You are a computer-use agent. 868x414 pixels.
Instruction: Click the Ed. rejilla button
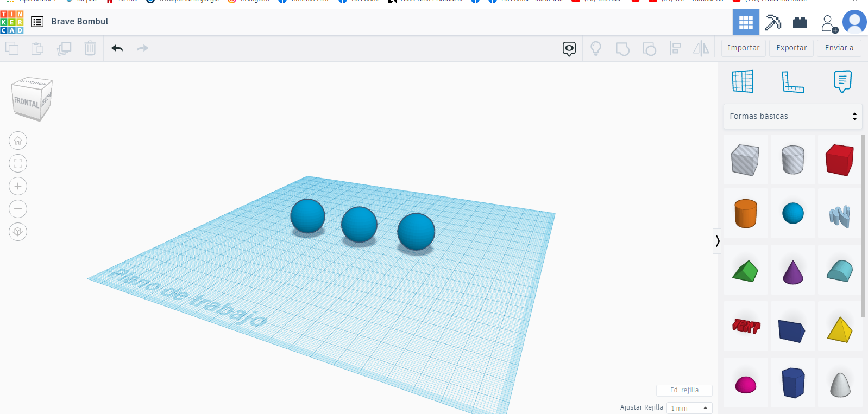click(684, 390)
